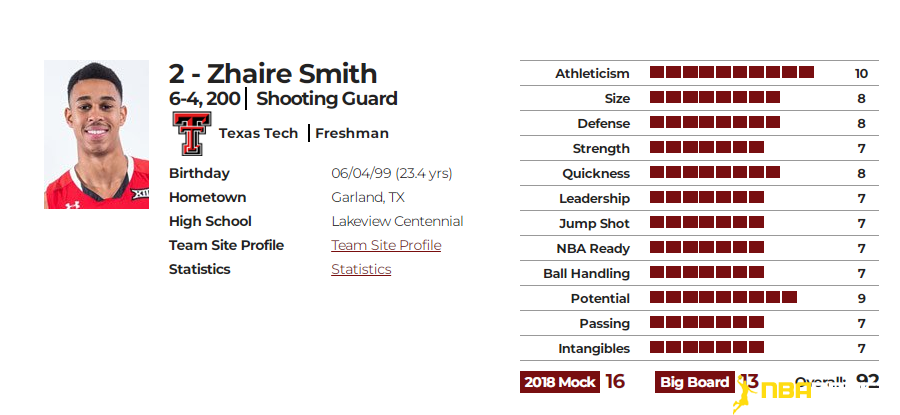Image resolution: width=900 pixels, height=415 pixels.
Task: Click the Texas Tech school name
Action: point(258,134)
